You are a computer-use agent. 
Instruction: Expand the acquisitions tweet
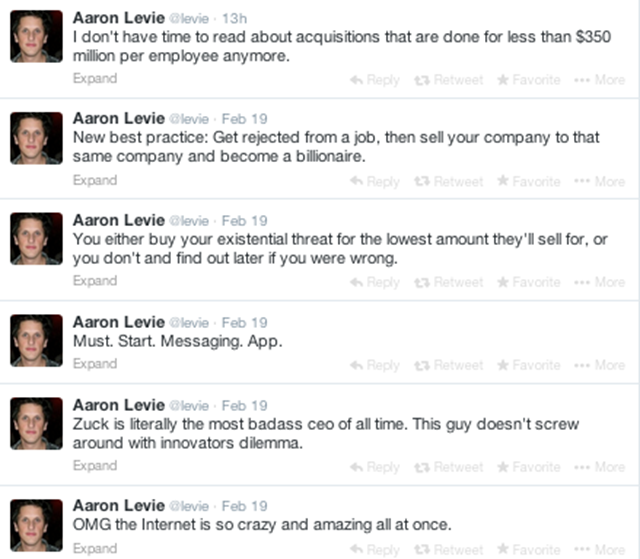pos(95,79)
